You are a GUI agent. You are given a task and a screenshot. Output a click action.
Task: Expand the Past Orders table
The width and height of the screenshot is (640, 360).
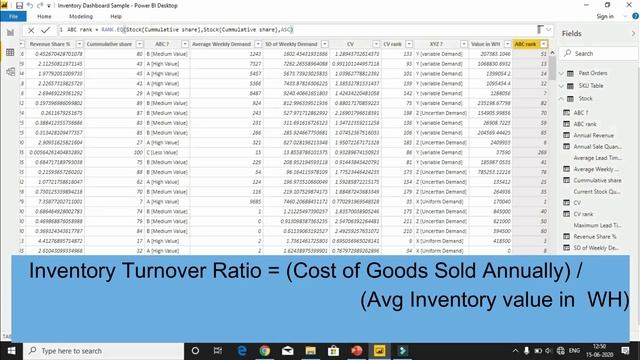click(562, 73)
